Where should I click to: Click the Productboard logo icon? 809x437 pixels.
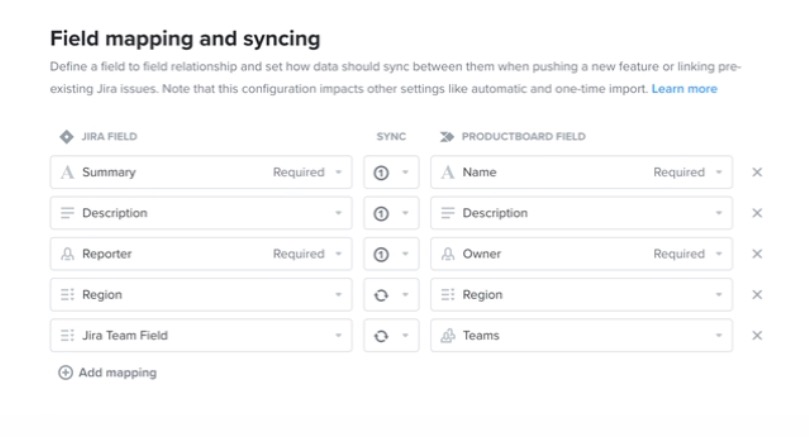click(447, 137)
